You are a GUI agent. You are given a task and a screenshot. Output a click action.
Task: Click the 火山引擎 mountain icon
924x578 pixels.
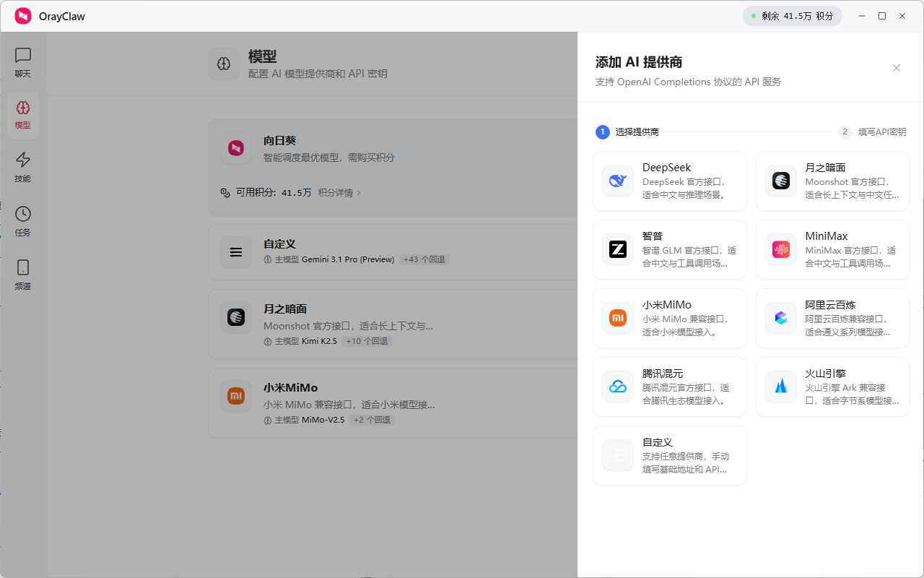click(x=781, y=387)
